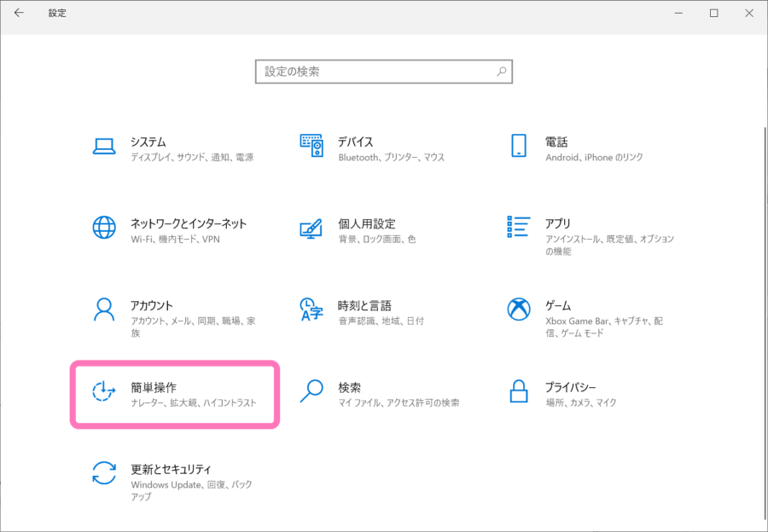This screenshot has width=768, height=532.
Task: Select the 個人用設定 pen icon
Action: (312, 228)
